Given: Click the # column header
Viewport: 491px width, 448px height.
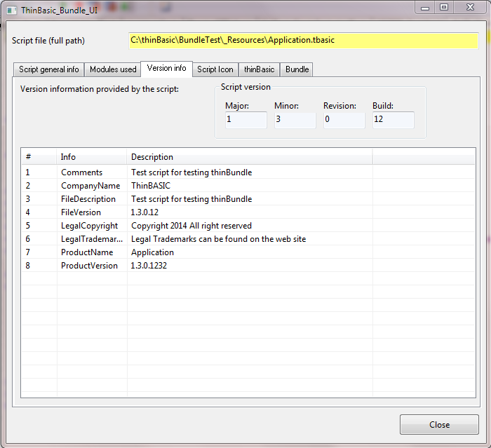Looking at the screenshot, I should tap(39, 157).
